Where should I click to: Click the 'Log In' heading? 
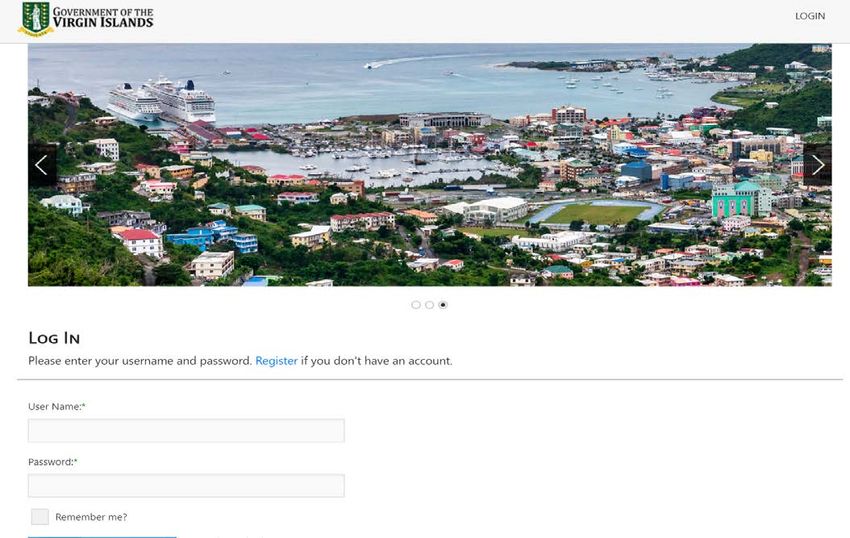(54, 338)
